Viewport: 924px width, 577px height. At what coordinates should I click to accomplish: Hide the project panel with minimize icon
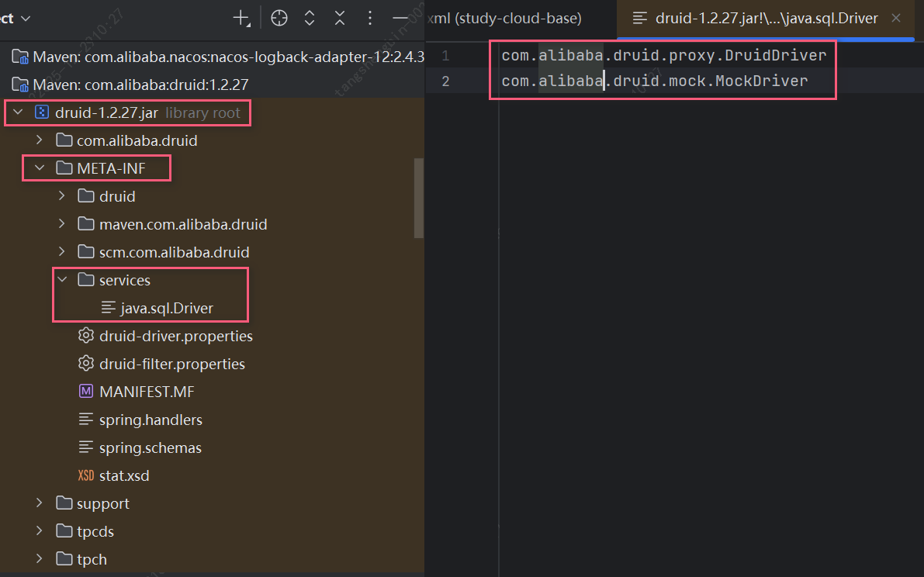pos(400,19)
